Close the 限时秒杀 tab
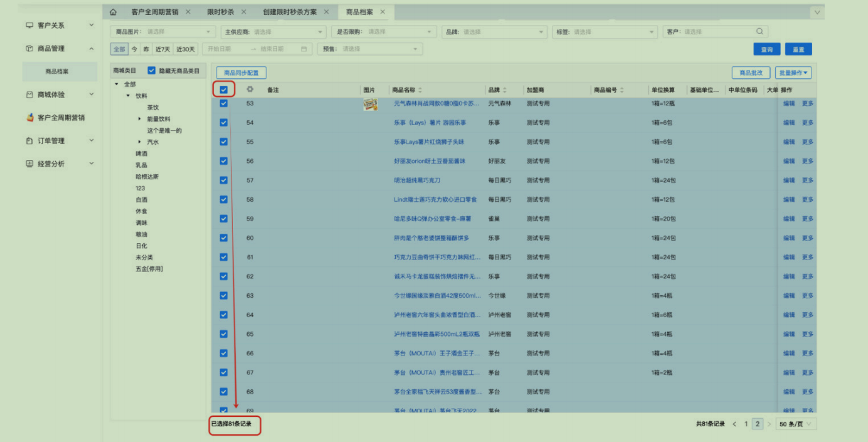 [x=244, y=12]
